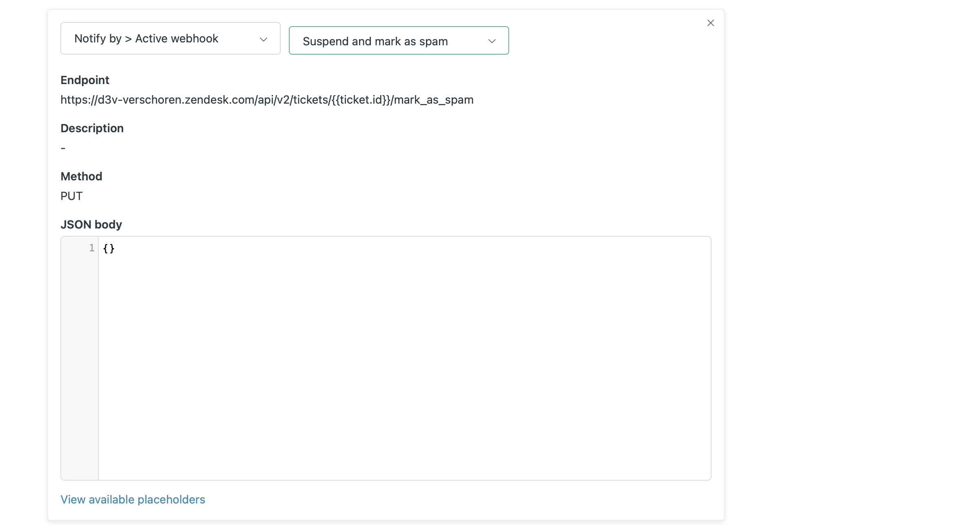Click the chevron on the webhook dropdown
The height and width of the screenshot is (528, 980).
[492, 41]
